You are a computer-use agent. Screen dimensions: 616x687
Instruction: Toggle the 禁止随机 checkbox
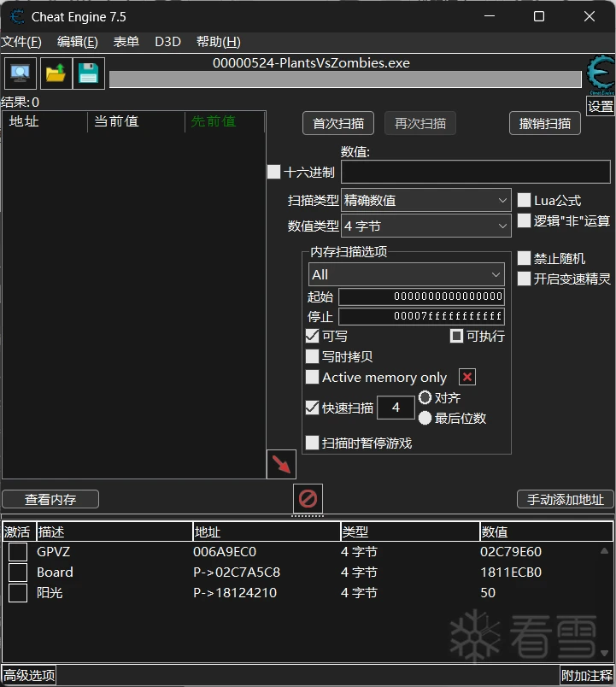524,258
